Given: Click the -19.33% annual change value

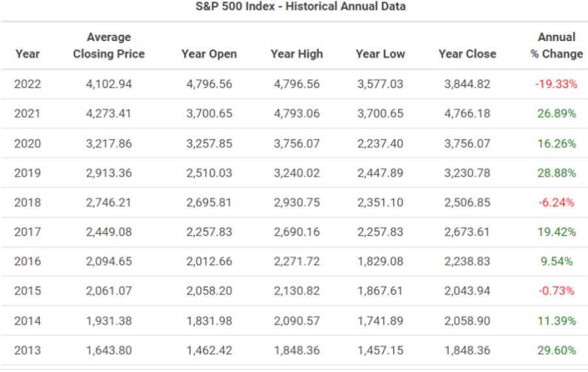Looking at the screenshot, I should click(x=557, y=84).
